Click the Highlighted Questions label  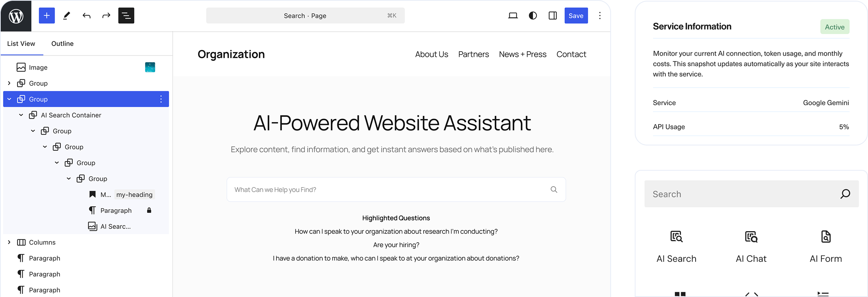coord(396,218)
